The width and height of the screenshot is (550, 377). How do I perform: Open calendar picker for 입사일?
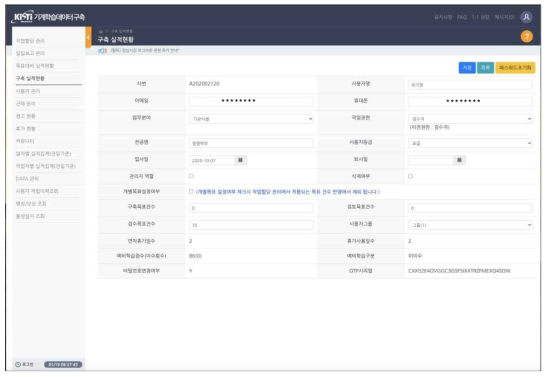point(240,160)
